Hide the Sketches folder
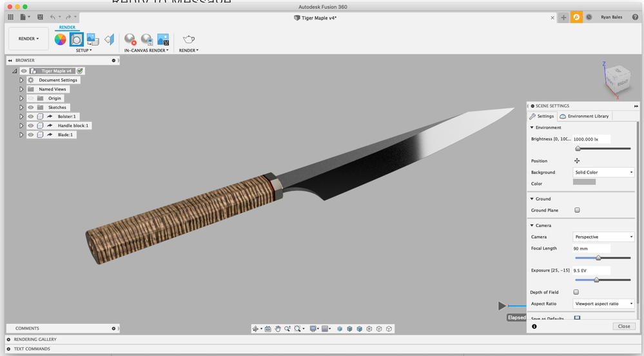The width and height of the screenshot is (644, 356). (x=31, y=107)
